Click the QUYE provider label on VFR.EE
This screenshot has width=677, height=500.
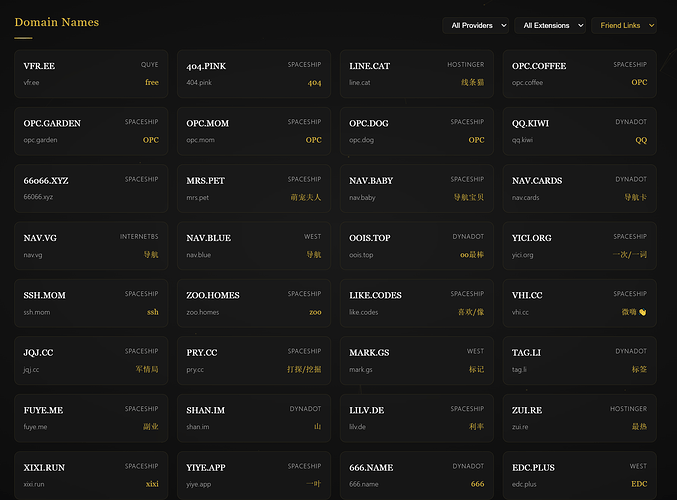coord(149,64)
